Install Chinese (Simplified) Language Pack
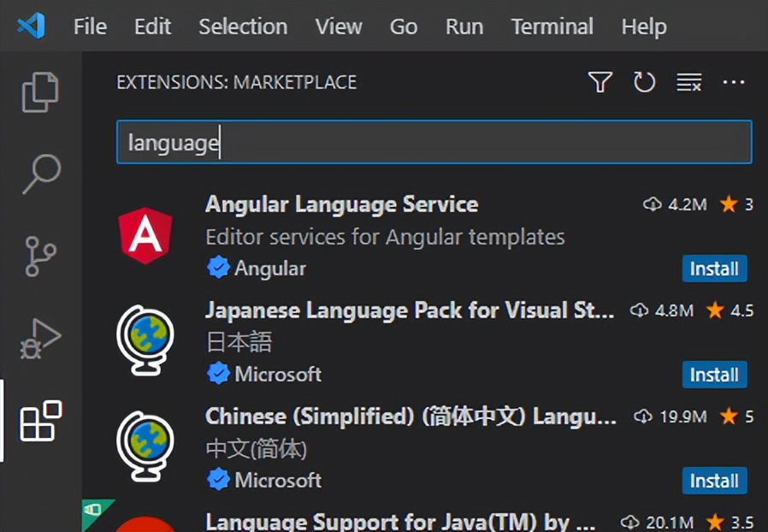 (x=714, y=481)
